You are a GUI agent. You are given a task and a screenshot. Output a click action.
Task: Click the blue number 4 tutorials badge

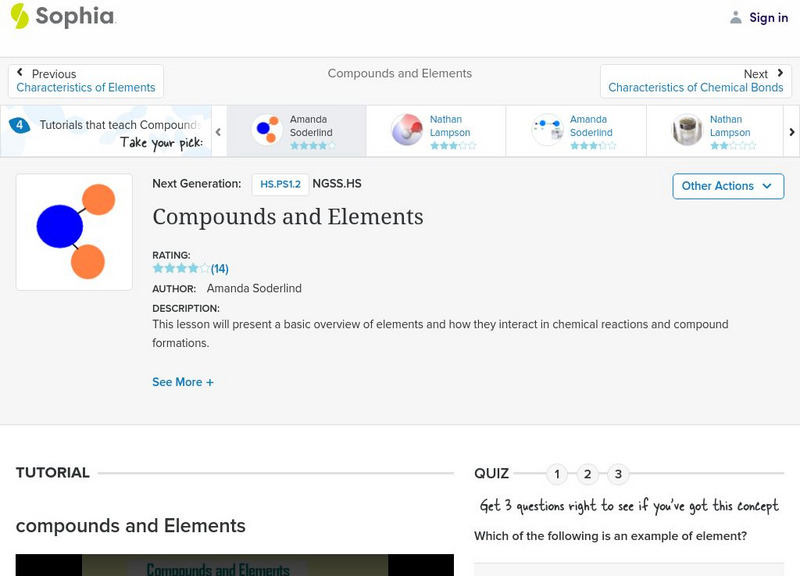point(19,126)
